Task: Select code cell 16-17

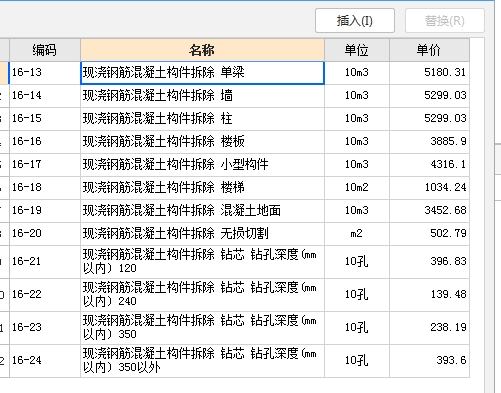Action: tap(45, 165)
